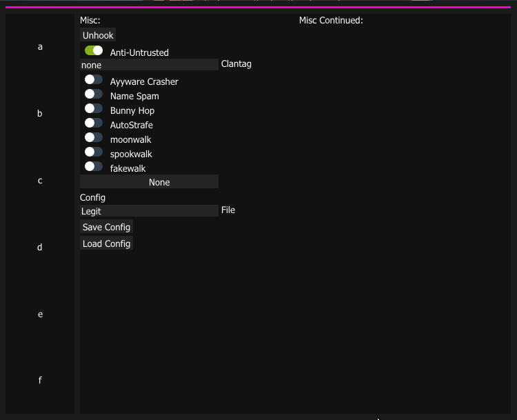The height and width of the screenshot is (420, 517).
Task: Go to sidebar tab 'd'
Action: coord(40,248)
